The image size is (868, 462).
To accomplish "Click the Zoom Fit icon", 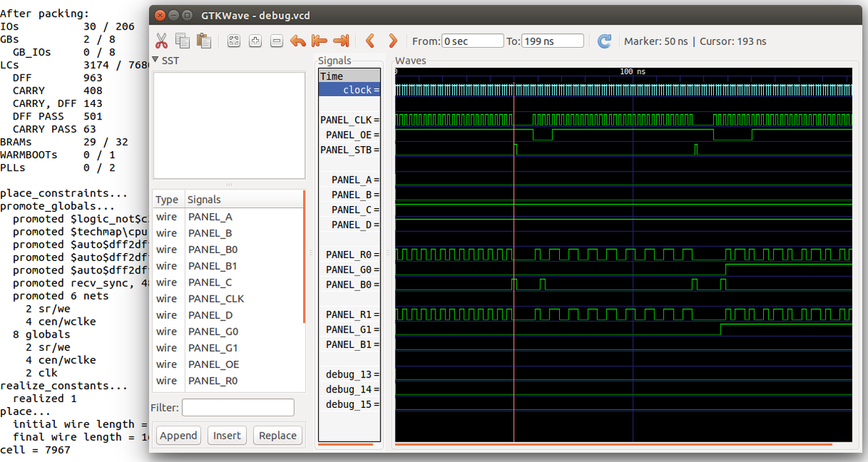I will 234,41.
